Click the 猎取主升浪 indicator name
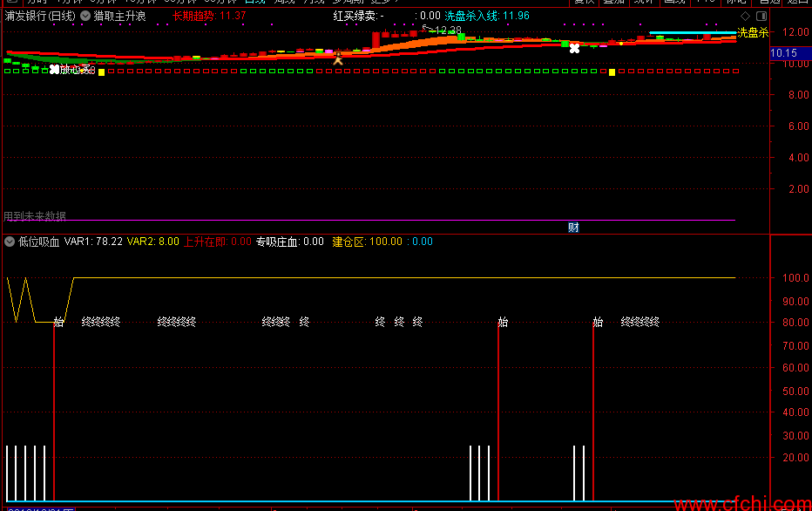Image resolution: width=812 pixels, height=511 pixels. (119, 16)
